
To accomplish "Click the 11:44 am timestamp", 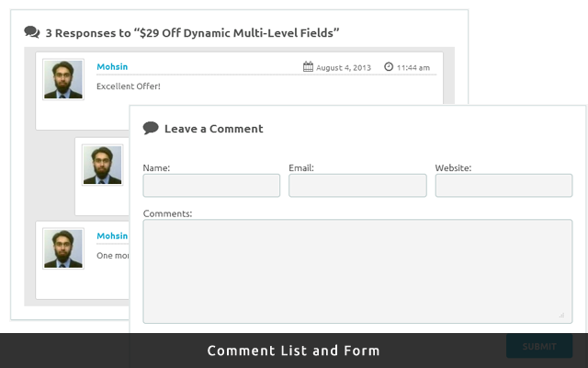I will point(413,68).
